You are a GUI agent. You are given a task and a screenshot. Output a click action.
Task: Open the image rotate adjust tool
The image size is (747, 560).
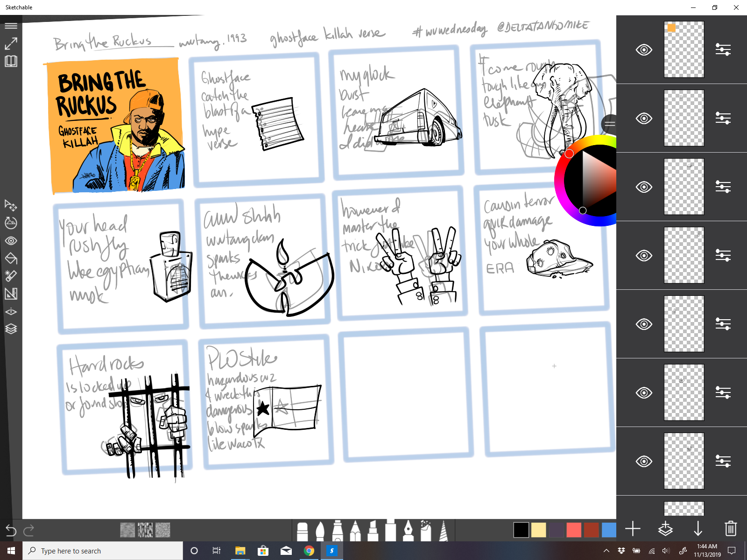pos(11,223)
